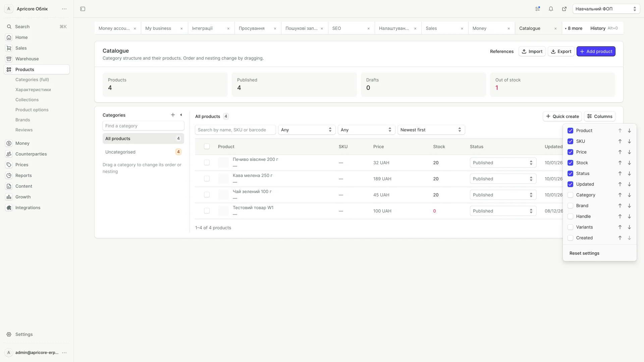Viewport: 644px width, 362px height.
Task: Enable the Variants column checkbox
Action: point(570,227)
